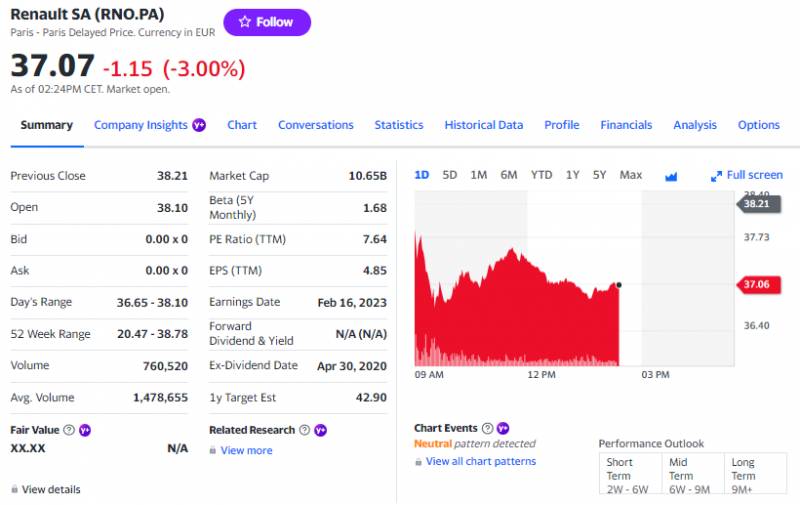Switch to the Analysis tab
The height and width of the screenshot is (505, 800).
(694, 125)
